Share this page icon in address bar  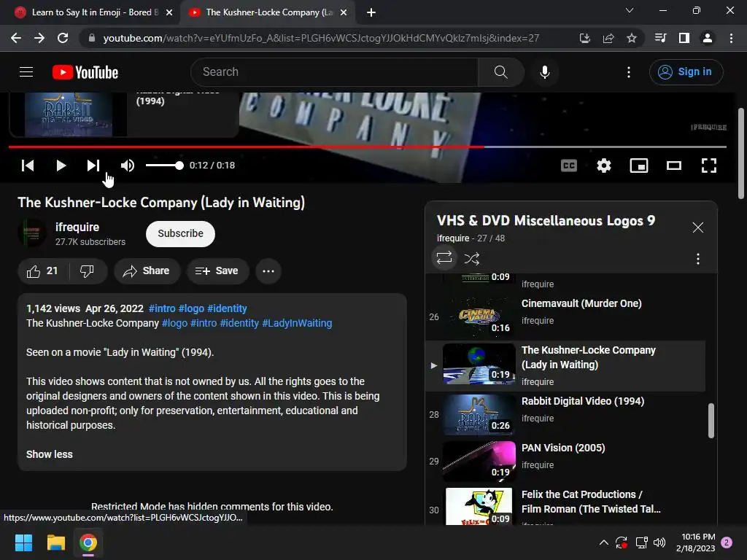click(608, 38)
